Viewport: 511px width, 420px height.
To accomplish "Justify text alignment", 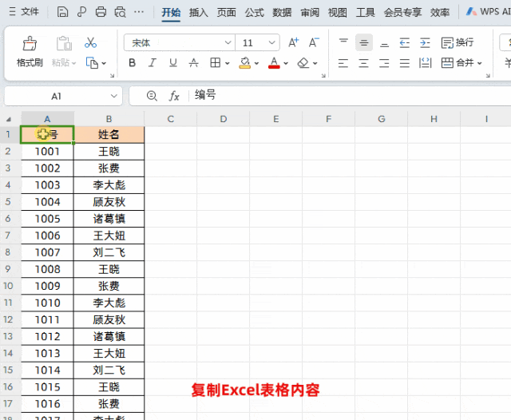I will pyautogui.click(x=405, y=62).
